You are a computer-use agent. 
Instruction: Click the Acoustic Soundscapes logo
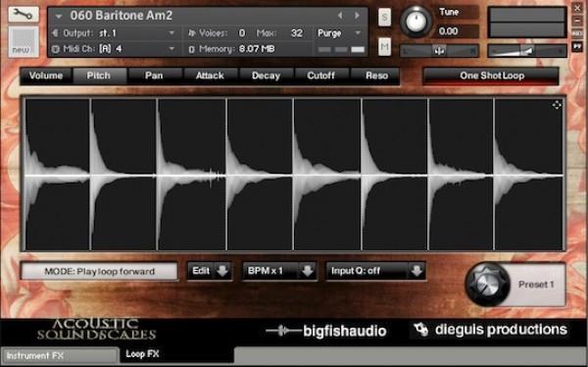pos(96,329)
